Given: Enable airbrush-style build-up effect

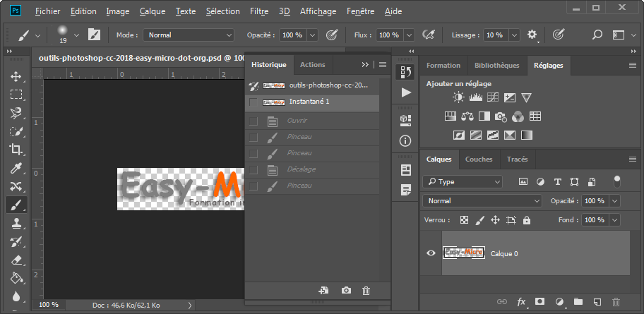Looking at the screenshot, I should (429, 35).
